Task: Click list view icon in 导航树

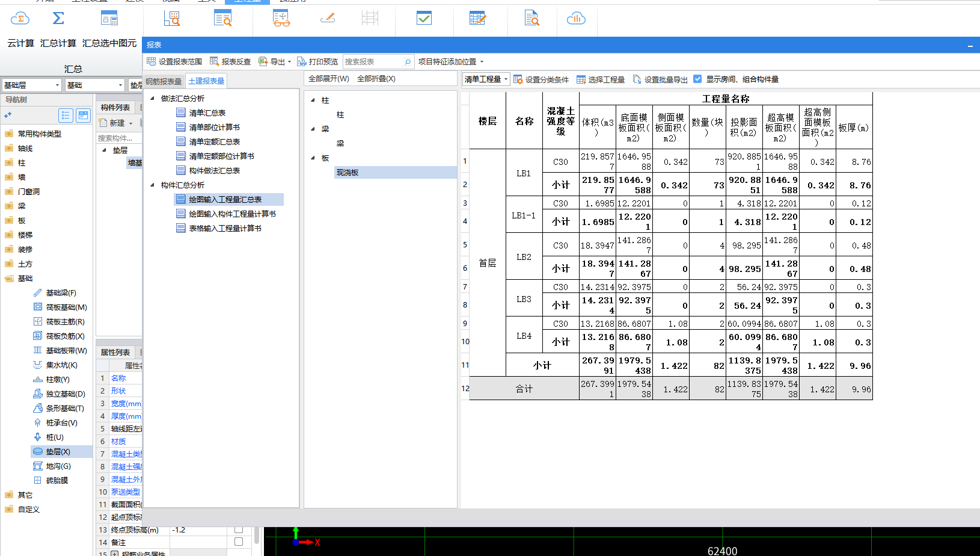Action: tap(66, 116)
